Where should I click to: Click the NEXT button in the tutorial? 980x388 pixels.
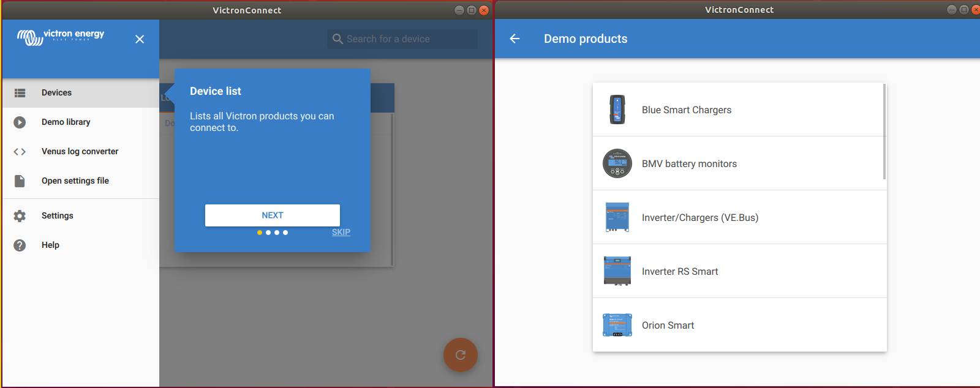coord(273,215)
